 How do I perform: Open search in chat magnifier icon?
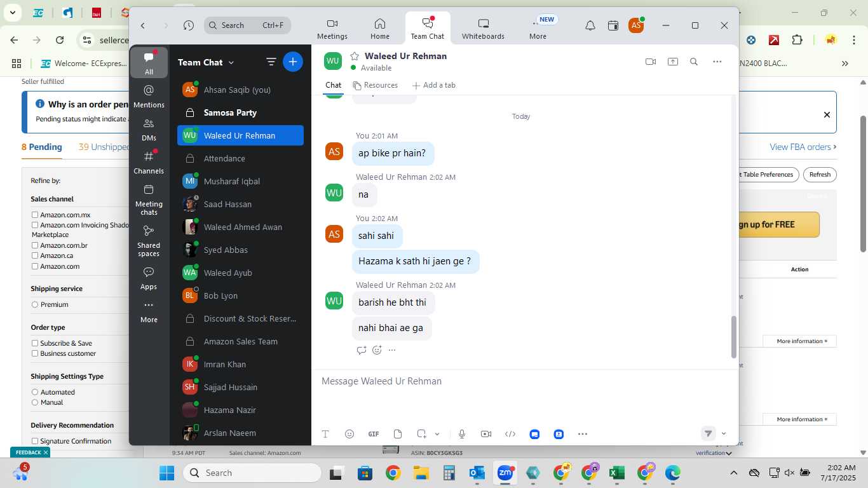pyautogui.click(x=694, y=62)
